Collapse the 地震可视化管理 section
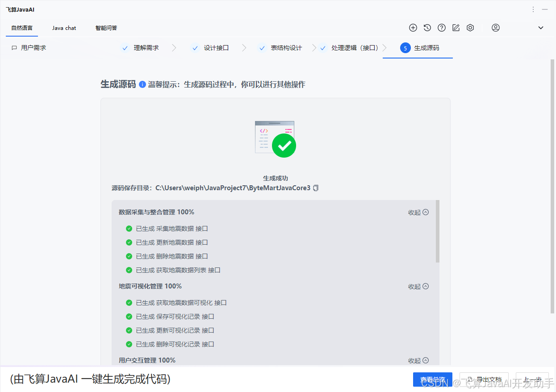 (418, 287)
